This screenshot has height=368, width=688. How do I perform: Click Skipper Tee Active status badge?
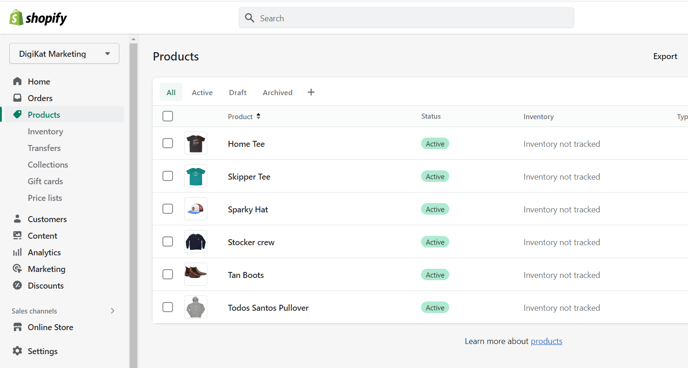435,177
